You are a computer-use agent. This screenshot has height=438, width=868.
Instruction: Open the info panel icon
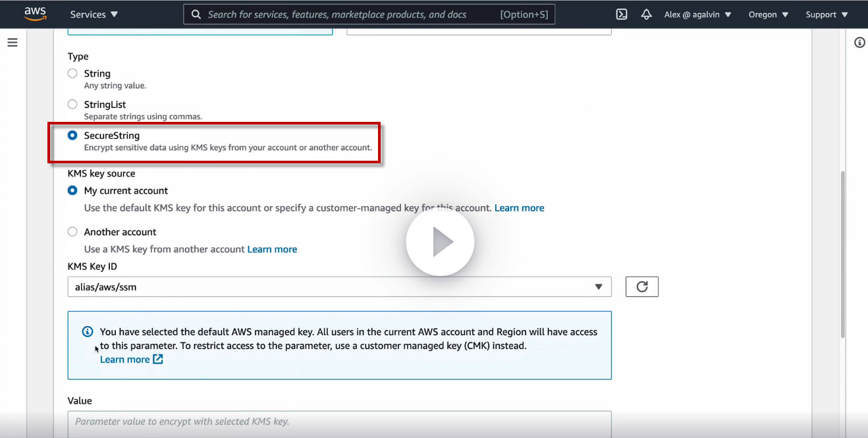coord(859,43)
